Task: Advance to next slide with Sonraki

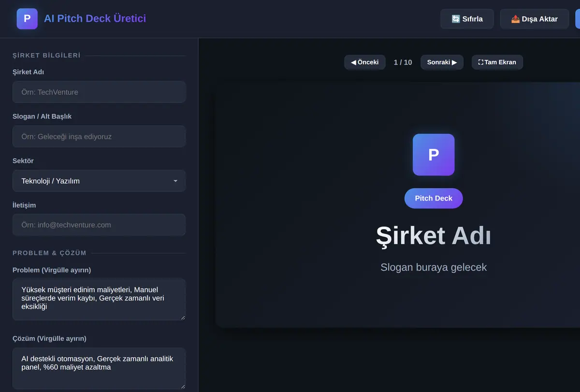Action: coord(442,62)
